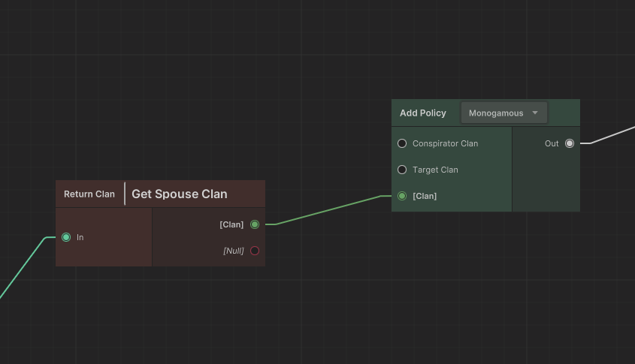Click the Out port circle on Add Policy
The width and height of the screenshot is (635, 364).
pos(570,143)
